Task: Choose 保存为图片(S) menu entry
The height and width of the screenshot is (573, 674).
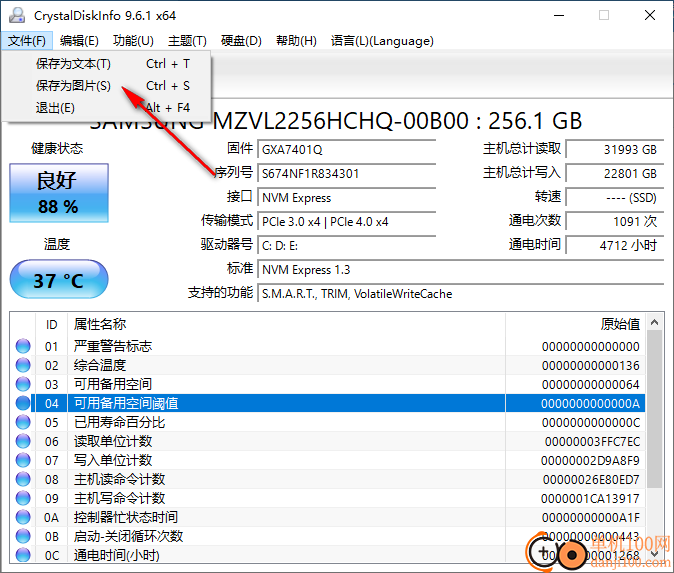Action: click(x=106, y=86)
